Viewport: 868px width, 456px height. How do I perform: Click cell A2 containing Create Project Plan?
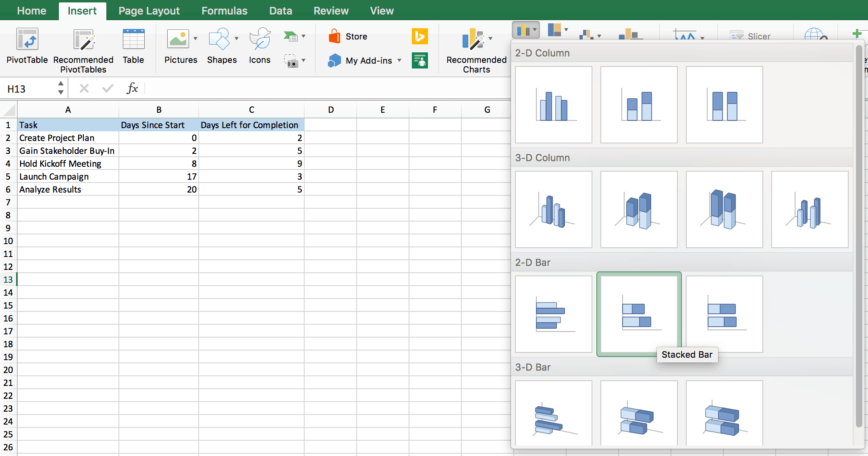(67, 138)
